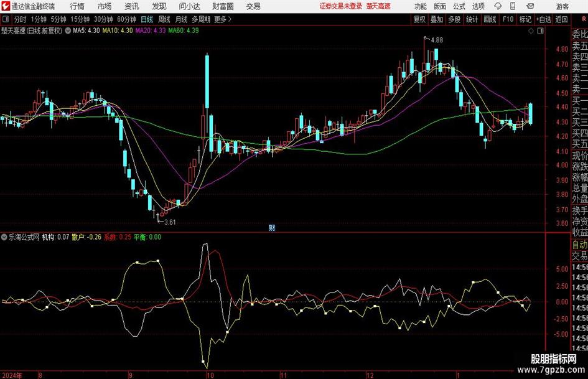588x379 pixels.
Task: Click the 机构: 0.07 indicator value
Action: tap(55, 237)
